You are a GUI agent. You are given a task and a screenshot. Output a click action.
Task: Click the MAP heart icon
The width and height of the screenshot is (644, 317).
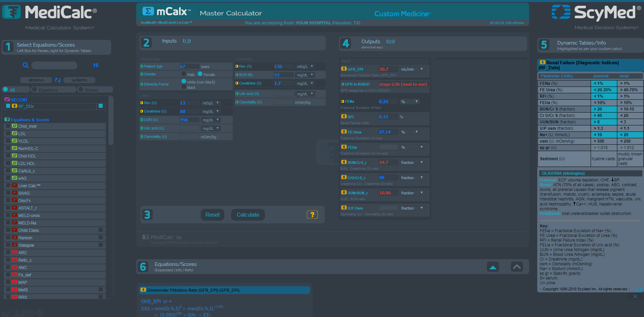click(15, 282)
